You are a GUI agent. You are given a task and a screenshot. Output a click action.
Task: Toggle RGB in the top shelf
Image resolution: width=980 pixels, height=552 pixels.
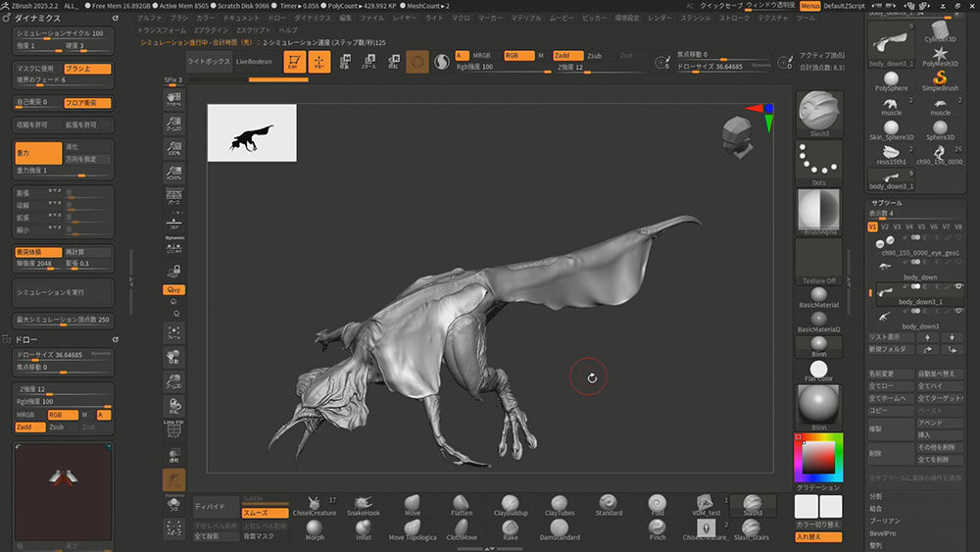point(518,56)
